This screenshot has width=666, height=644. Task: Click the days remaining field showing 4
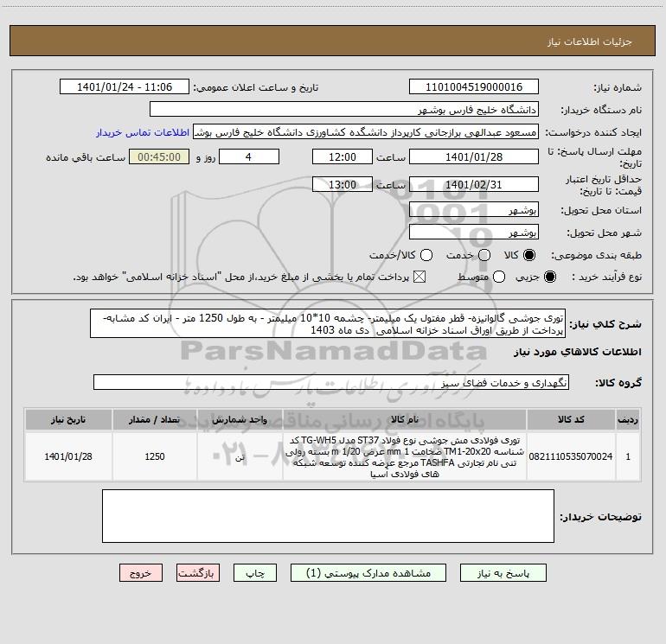pyautogui.click(x=249, y=156)
